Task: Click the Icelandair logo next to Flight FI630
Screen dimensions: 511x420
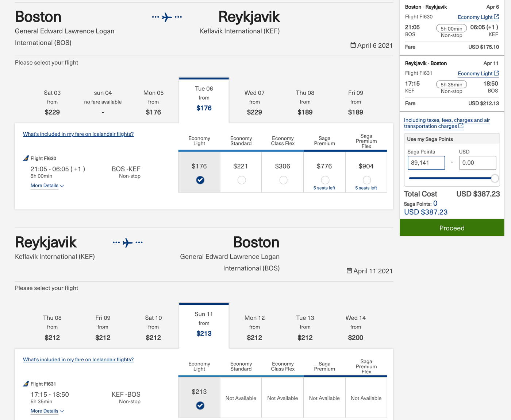Action: point(26,158)
